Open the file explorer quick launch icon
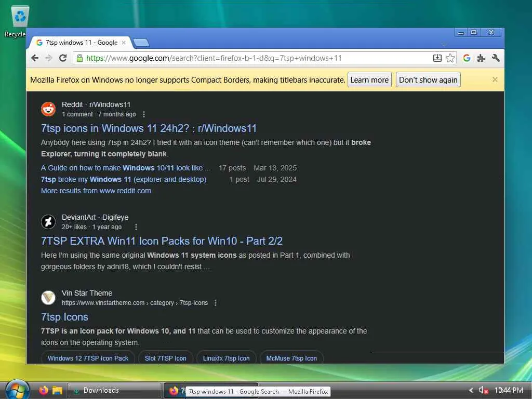Viewport: 532px width, 399px height. (57, 391)
